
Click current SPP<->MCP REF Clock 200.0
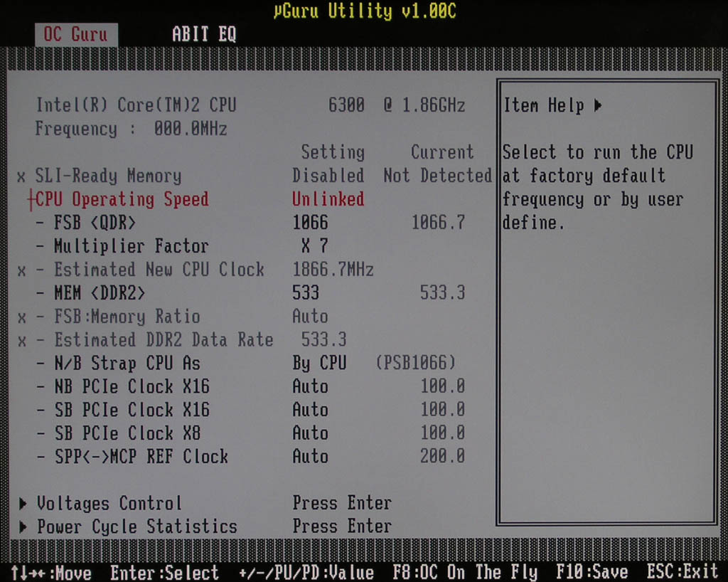[x=442, y=456]
